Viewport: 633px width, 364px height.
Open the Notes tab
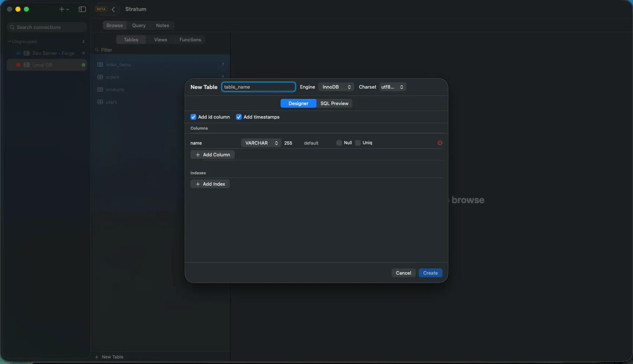pyautogui.click(x=163, y=25)
